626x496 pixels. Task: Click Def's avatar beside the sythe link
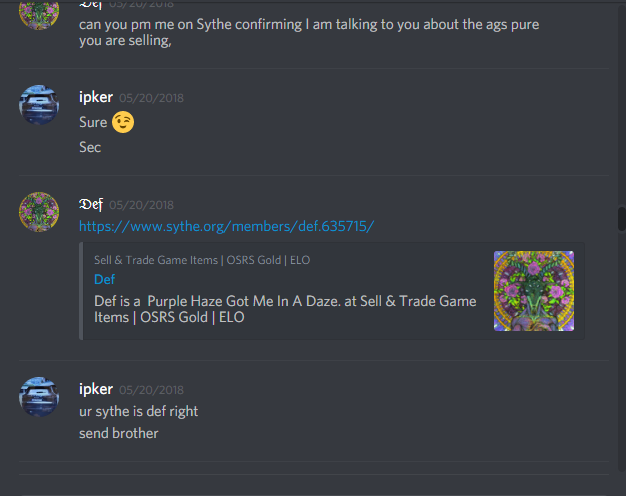39,212
